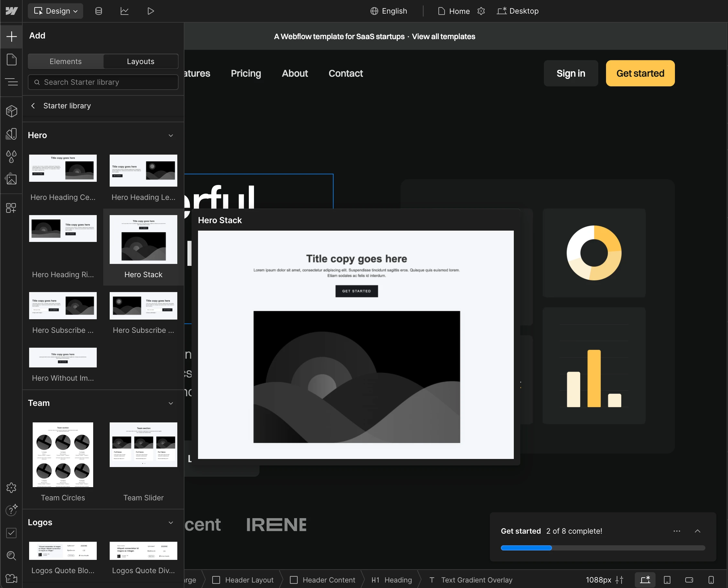Open Get started checklist more options
This screenshot has height=588, width=728.
(x=677, y=531)
